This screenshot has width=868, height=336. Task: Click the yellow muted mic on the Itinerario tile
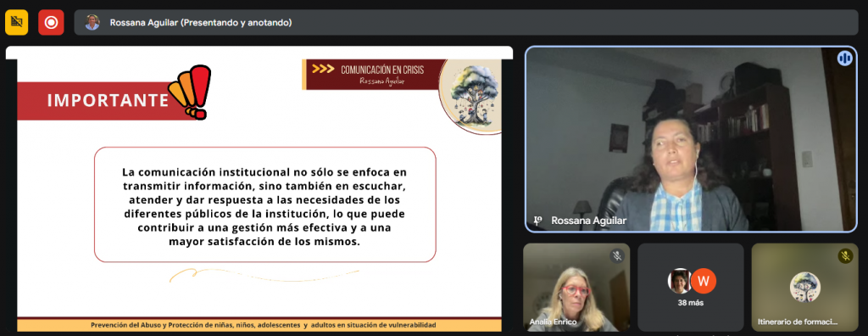[845, 255]
